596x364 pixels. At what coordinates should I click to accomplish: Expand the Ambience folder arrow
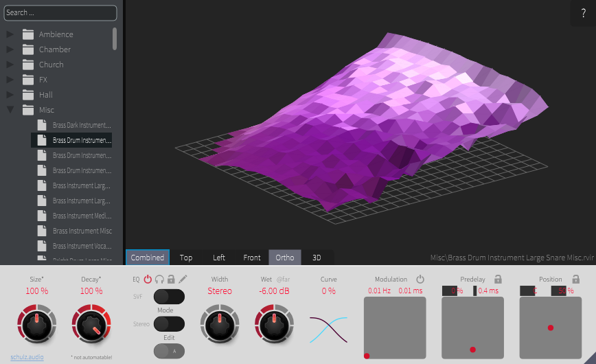pyautogui.click(x=10, y=34)
